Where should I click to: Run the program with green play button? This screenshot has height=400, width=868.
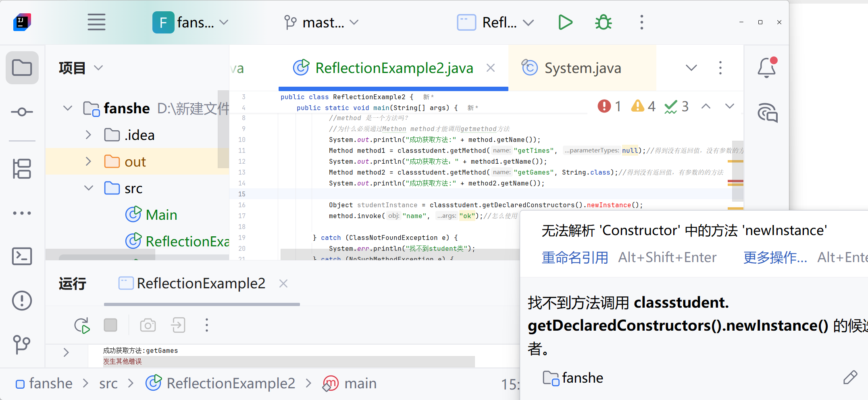click(x=565, y=22)
